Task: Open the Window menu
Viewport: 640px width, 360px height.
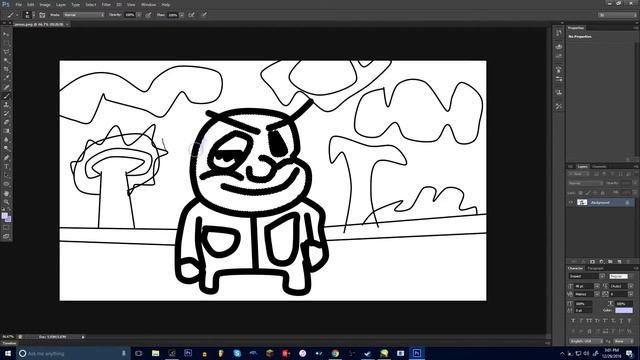Action: point(148,4)
